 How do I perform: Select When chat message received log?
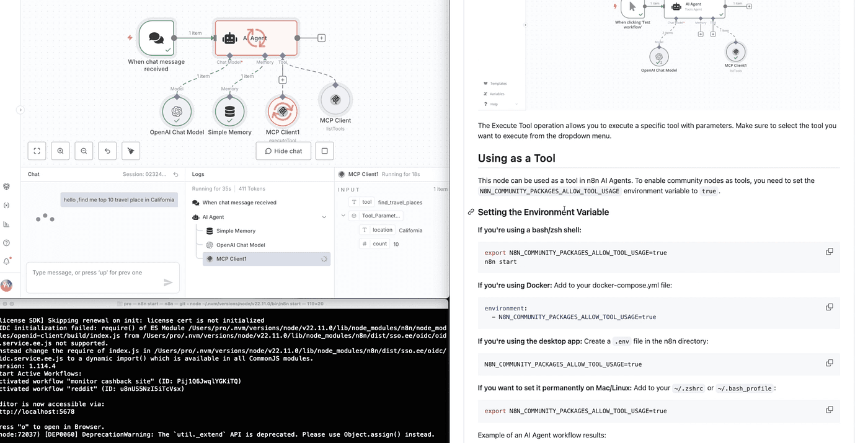[x=239, y=203]
